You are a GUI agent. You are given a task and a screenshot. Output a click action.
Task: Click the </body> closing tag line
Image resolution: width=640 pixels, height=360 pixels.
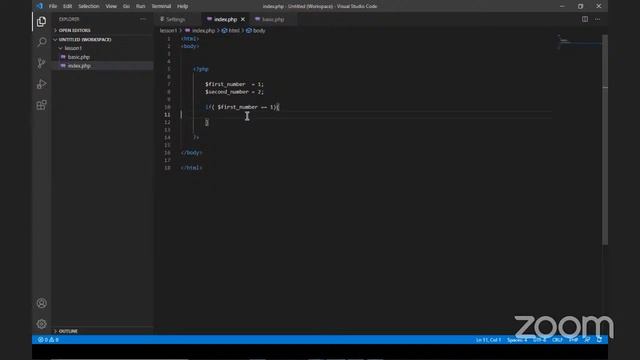tap(191, 153)
